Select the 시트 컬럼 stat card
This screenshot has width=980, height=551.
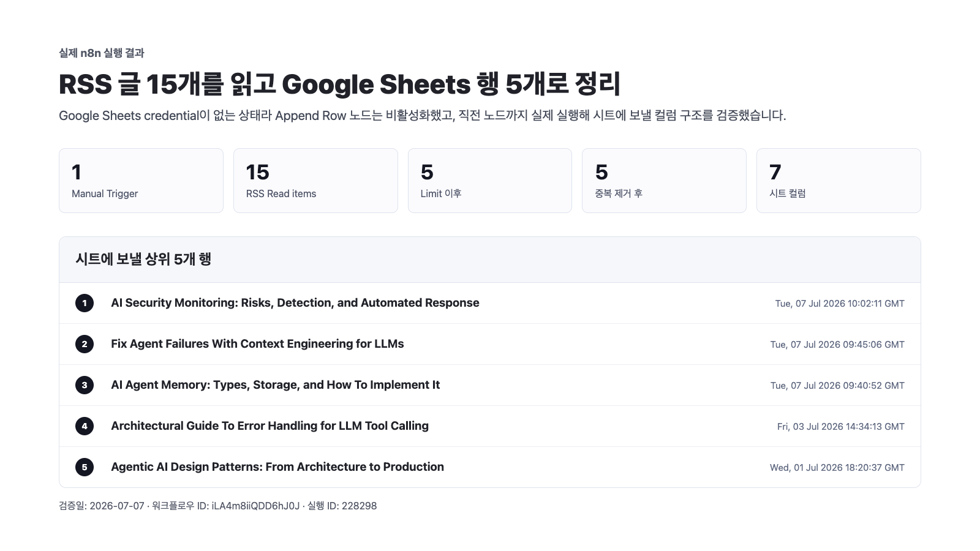point(839,181)
